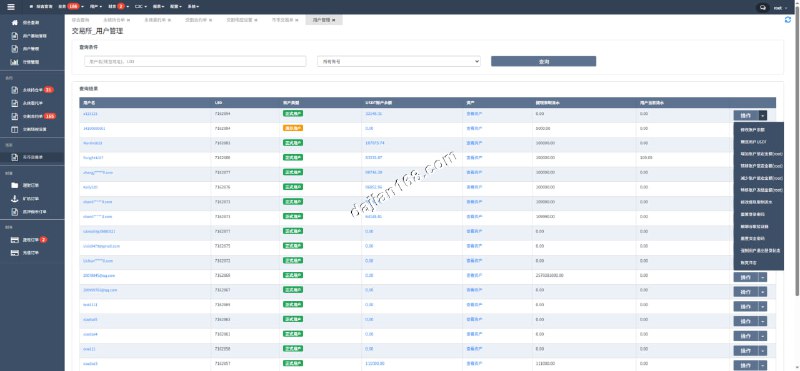This screenshot has width=800, height=371.
Task: Close the 交割风控设置 tab with its x
Action: click(256, 20)
